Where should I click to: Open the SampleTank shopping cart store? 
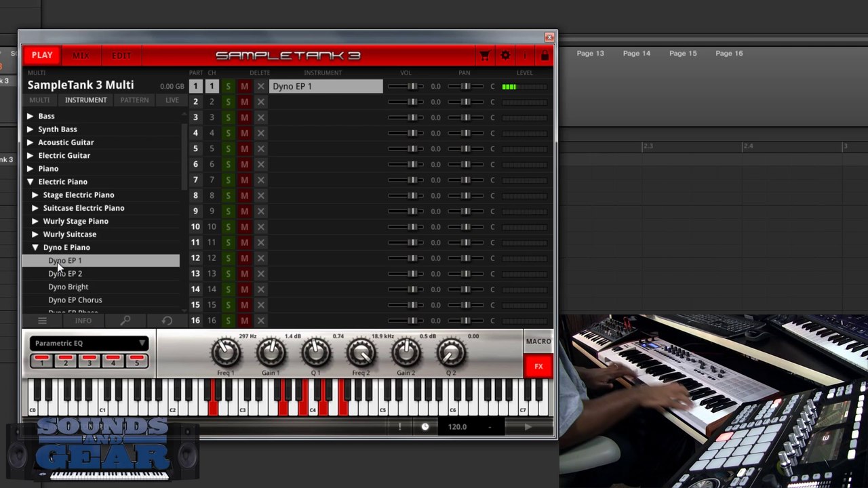point(484,56)
